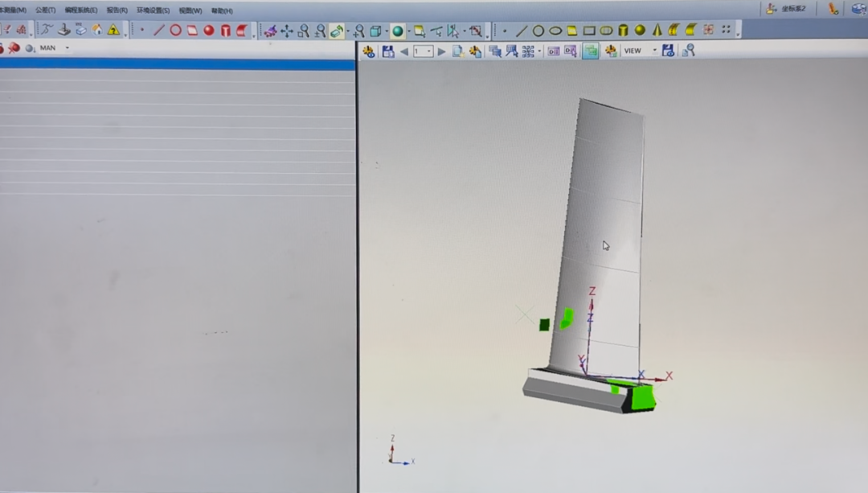Select the yellow cylinder auto-feature icon

pos(623,31)
